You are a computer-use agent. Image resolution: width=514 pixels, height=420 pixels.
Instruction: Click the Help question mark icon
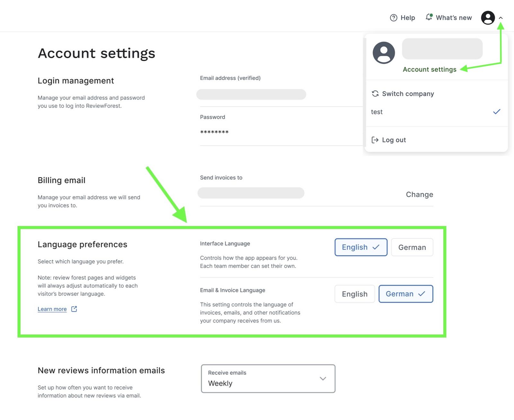pos(393,18)
